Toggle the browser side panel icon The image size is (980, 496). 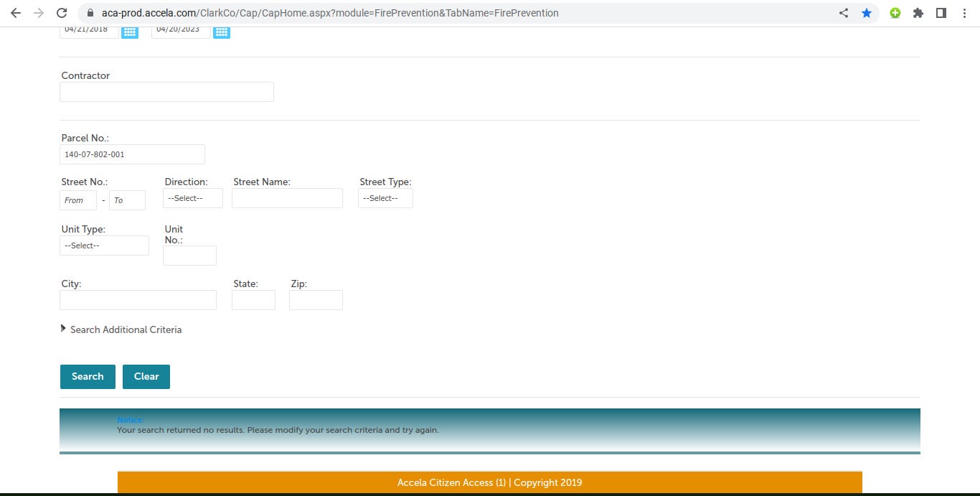pos(941,13)
